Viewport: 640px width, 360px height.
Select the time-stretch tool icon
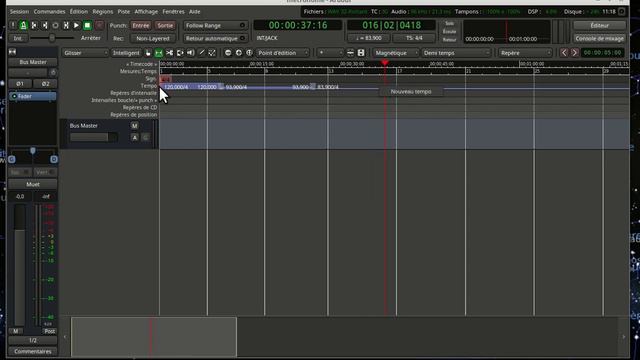click(180, 53)
